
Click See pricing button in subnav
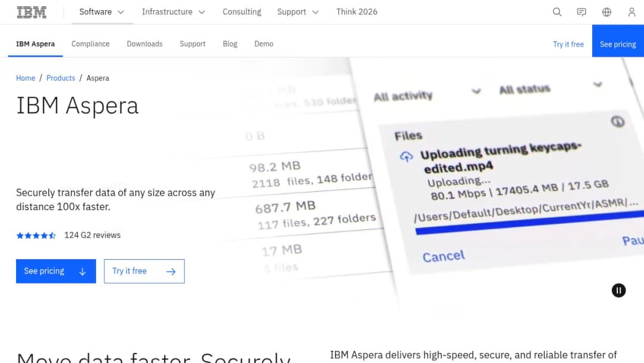[618, 41]
